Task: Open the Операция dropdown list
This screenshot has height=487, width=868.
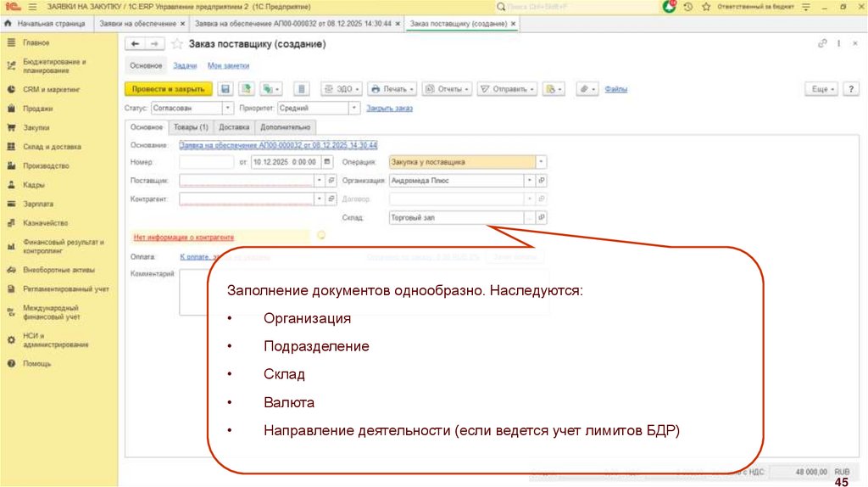Action: click(542, 161)
